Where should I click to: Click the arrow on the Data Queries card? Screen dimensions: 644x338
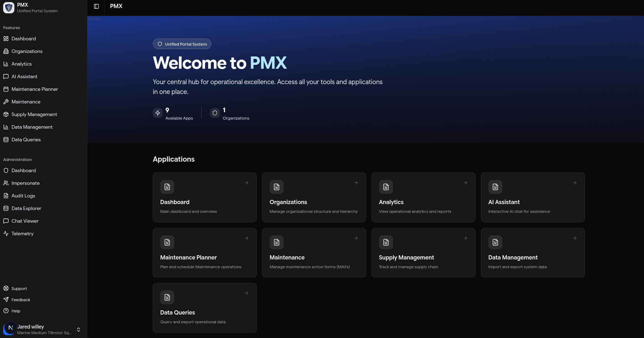(x=246, y=293)
